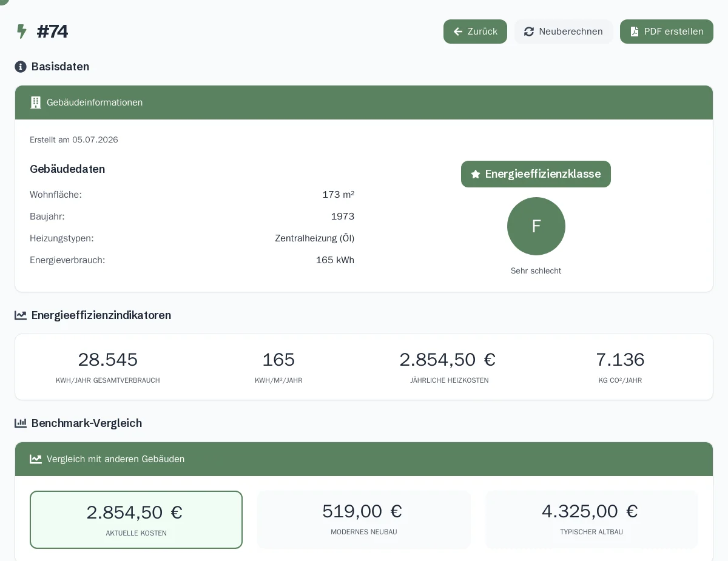This screenshot has height=561, width=728.
Task: Click the PDF erstellen button
Action: 667,32
